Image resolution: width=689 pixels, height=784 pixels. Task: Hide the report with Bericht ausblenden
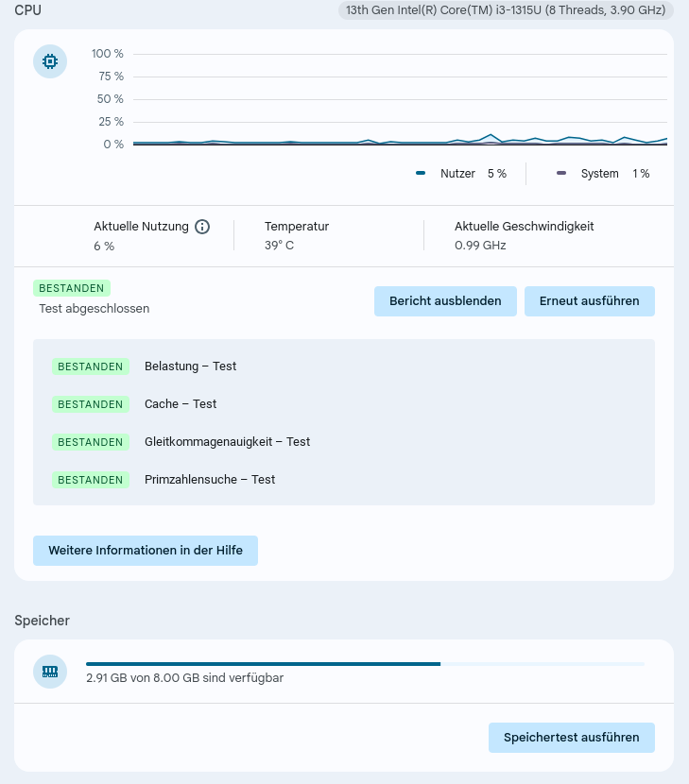pos(445,301)
